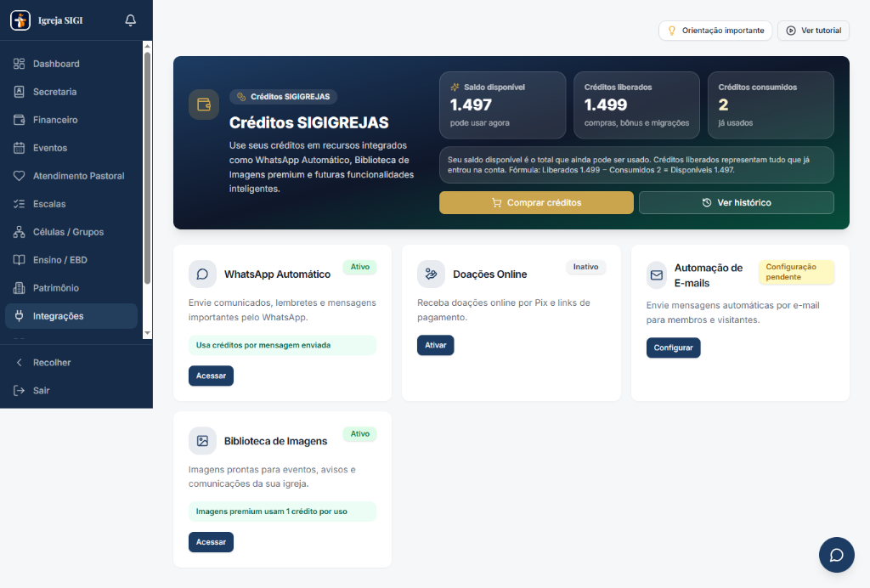The width and height of the screenshot is (870, 588).
Task: Click the lightbulb icon in Orientação importante
Action: (672, 31)
